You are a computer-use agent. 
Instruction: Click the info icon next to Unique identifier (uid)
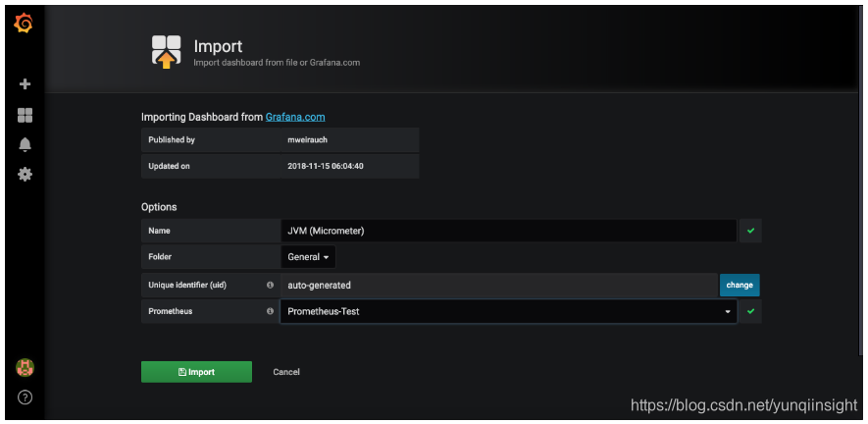[270, 285]
